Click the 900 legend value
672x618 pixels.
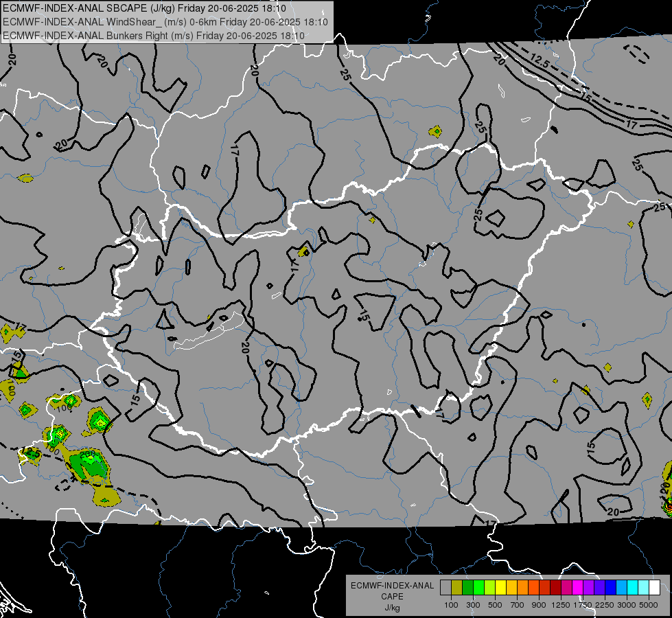(x=539, y=605)
